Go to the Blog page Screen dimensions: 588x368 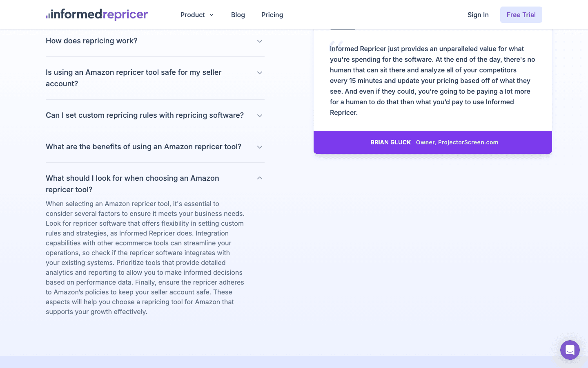pyautogui.click(x=238, y=15)
